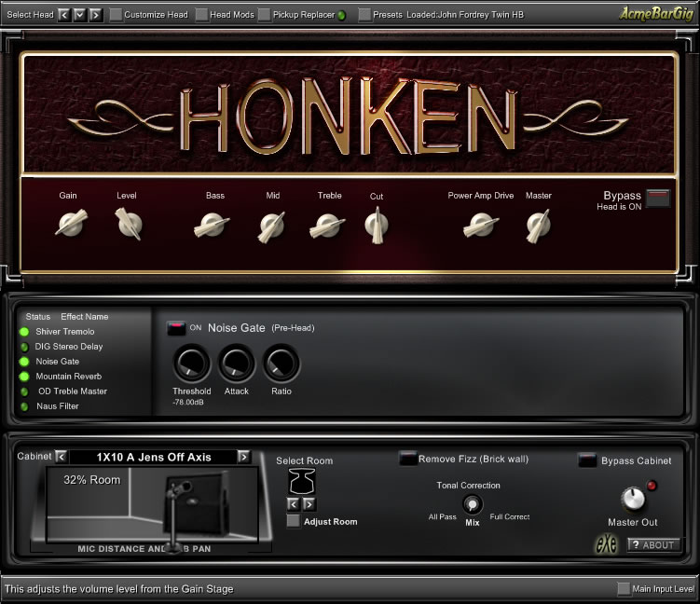Open head list with down arrow
This screenshot has width=700, height=604.
80,15
